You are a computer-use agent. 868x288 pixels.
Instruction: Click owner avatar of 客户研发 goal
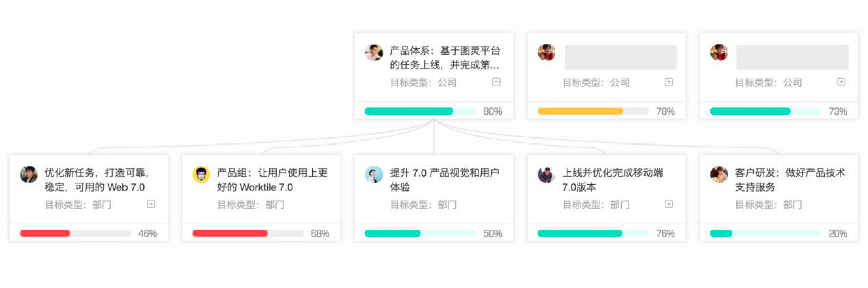pyautogui.click(x=719, y=174)
